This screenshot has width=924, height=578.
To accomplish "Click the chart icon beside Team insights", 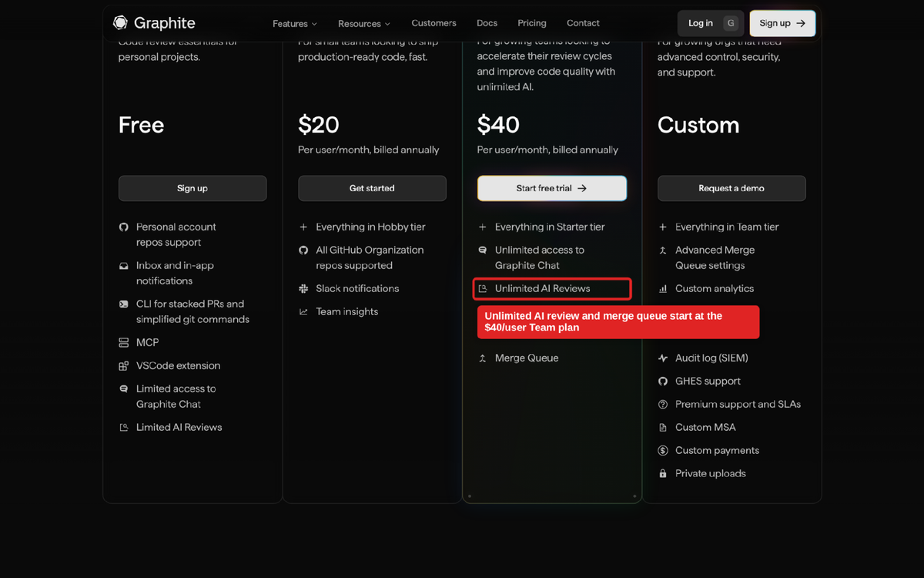I will point(303,311).
